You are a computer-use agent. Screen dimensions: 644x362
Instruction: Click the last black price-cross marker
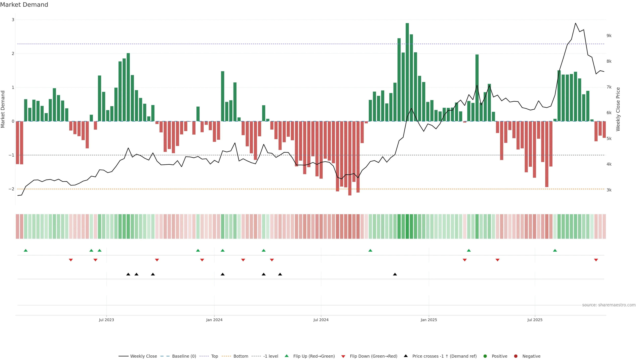[395, 274]
